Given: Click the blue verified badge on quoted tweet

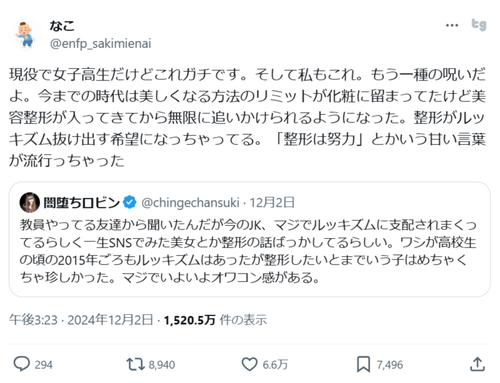Looking at the screenshot, I should tap(129, 202).
